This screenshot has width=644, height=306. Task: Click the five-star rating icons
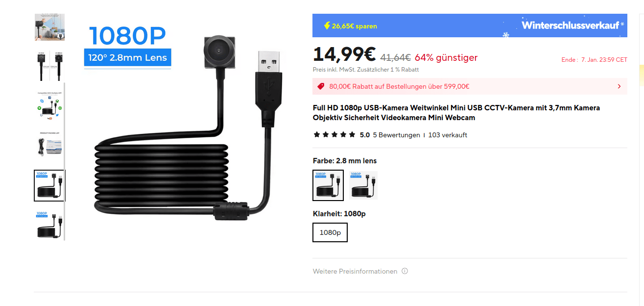[x=334, y=135]
